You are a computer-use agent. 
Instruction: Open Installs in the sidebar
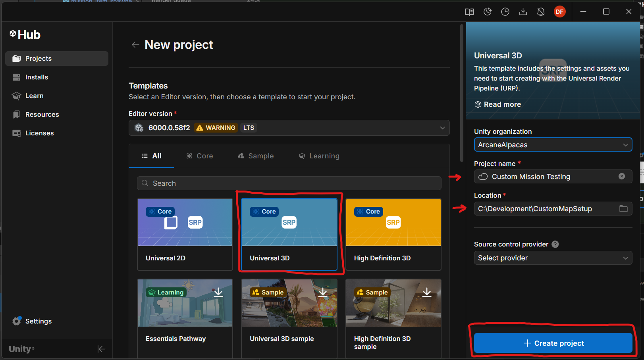57,77
